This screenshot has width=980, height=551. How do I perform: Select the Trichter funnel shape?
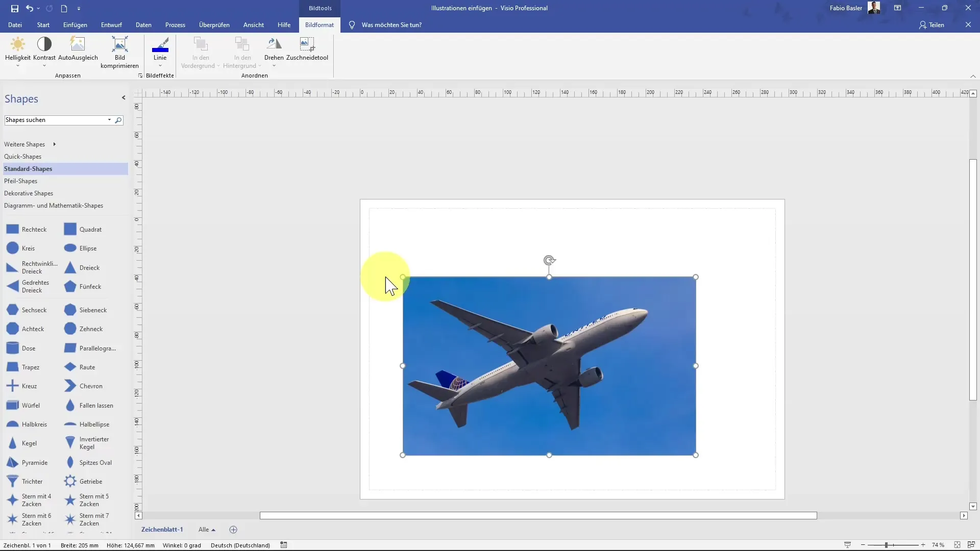click(x=24, y=482)
